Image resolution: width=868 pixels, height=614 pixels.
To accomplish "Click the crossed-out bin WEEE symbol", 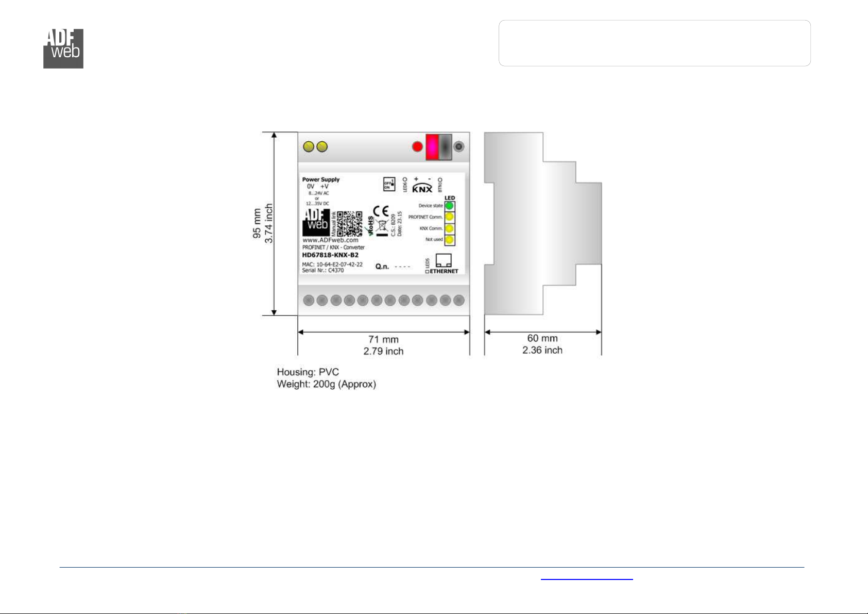I will (382, 227).
